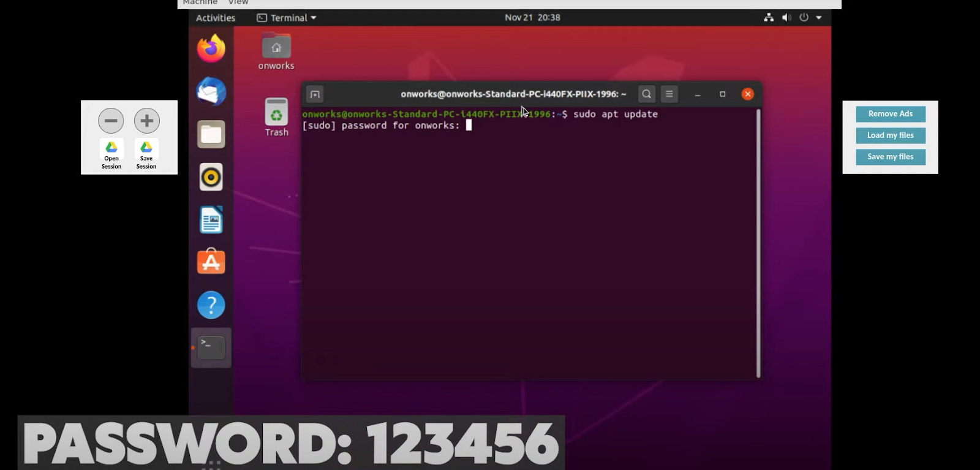Image resolution: width=980 pixels, height=470 pixels.
Task: Click the 'sudo apt update' command text
Action: pos(616,114)
